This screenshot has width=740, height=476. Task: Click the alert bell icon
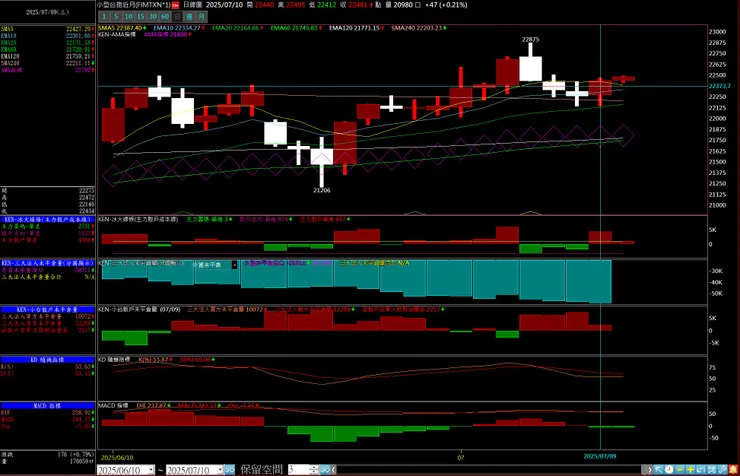tap(733, 470)
